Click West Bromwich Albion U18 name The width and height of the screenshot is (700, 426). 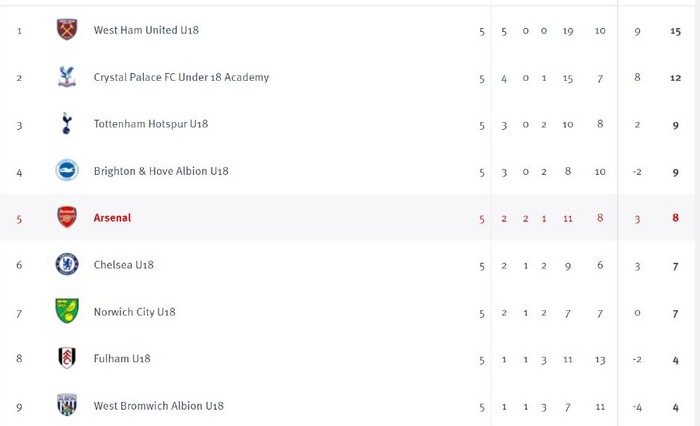pos(158,406)
